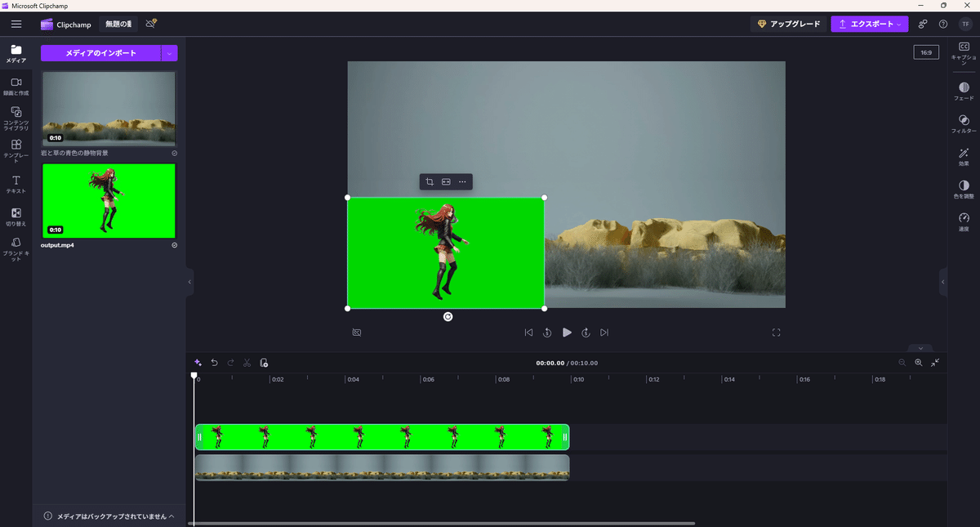Fit timeline to screen

pyautogui.click(x=935, y=363)
